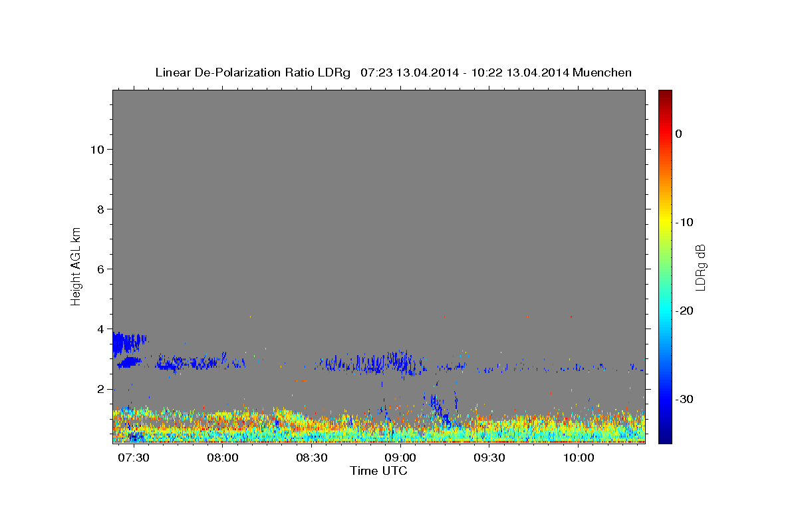Click the 'Muenchen' location in the title
The image size is (798, 532).
point(602,72)
